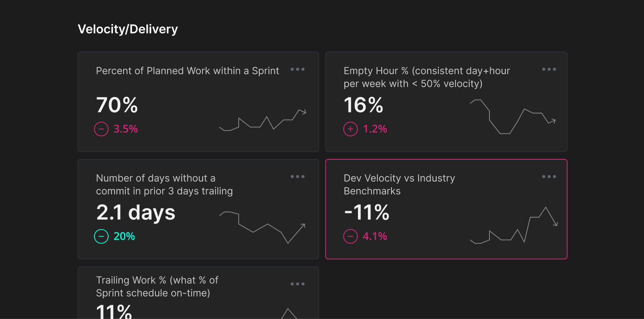
Task: Open three-dot menu on Trailing Work % card
Action: click(298, 284)
